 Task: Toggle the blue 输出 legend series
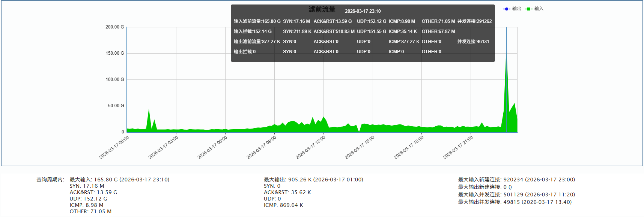coord(512,9)
